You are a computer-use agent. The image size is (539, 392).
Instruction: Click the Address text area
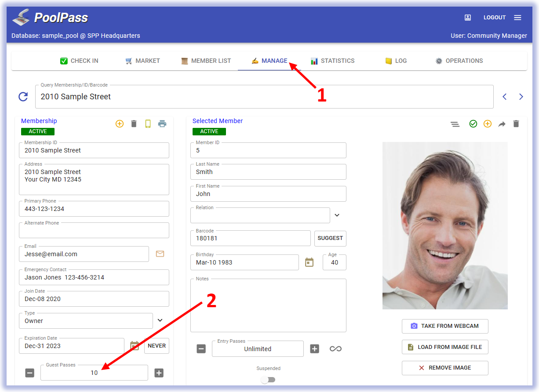pos(94,179)
